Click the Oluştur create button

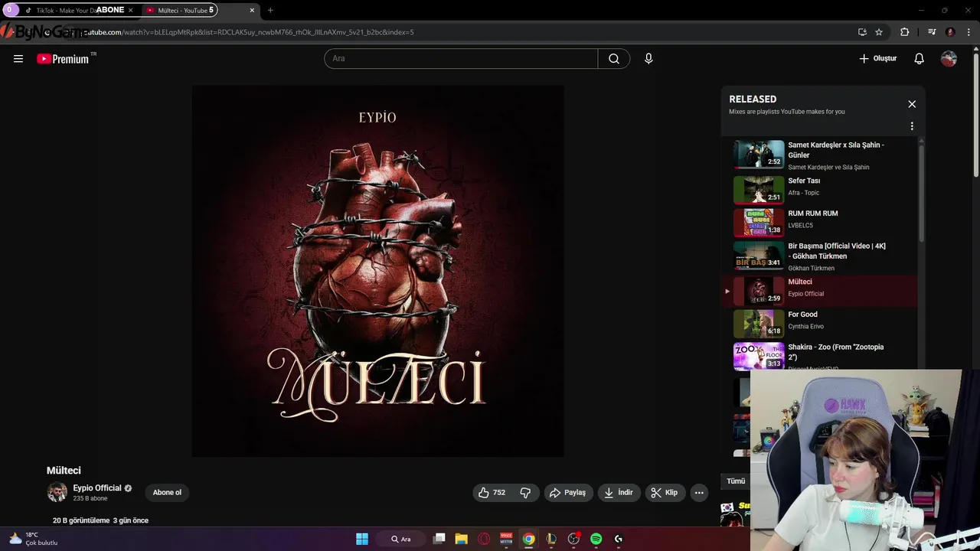click(877, 59)
